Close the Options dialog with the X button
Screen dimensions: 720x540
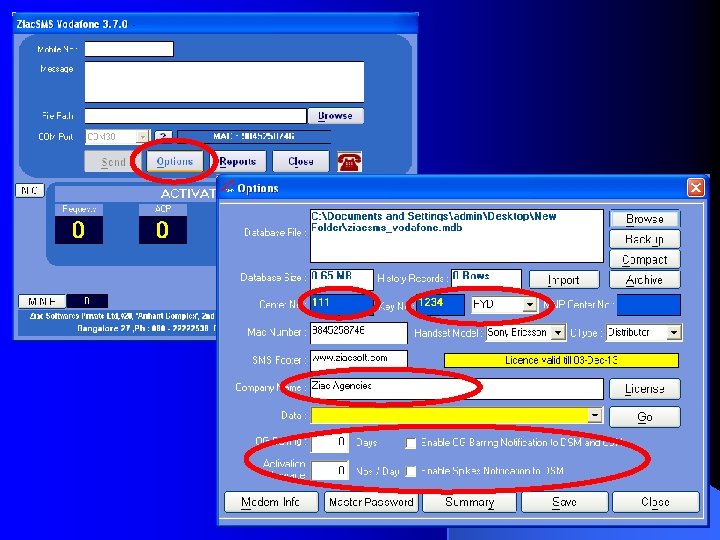point(696,188)
